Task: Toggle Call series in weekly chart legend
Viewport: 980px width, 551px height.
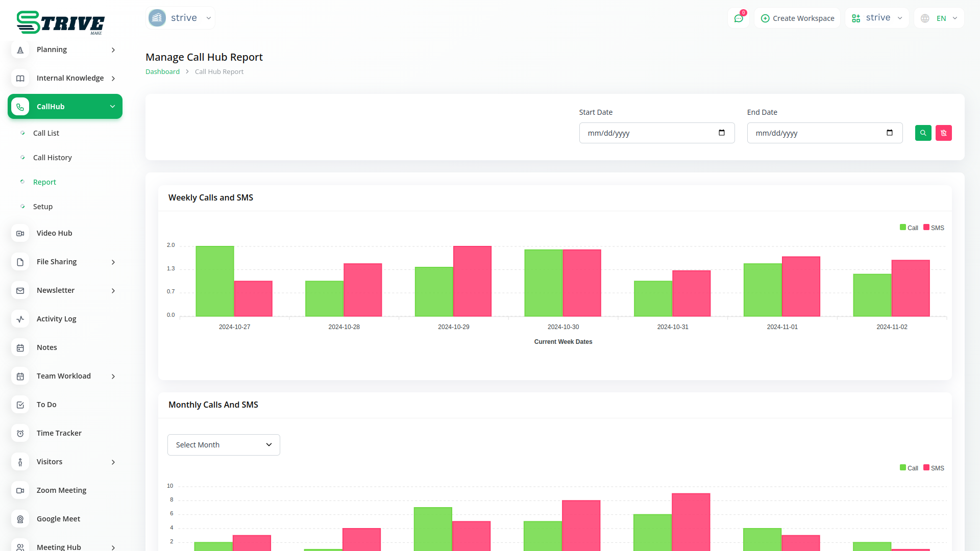Action: click(909, 228)
